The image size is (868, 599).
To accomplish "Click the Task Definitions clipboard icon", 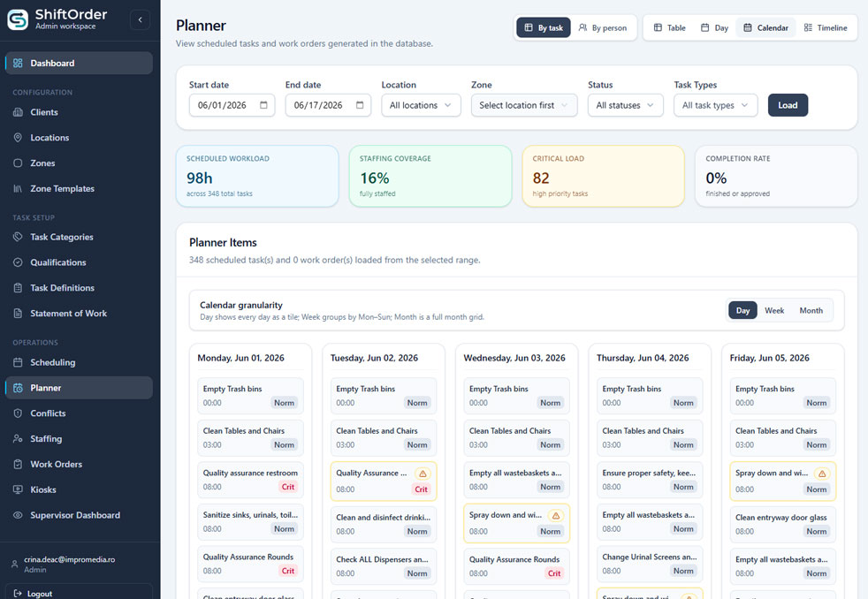I will coord(18,288).
